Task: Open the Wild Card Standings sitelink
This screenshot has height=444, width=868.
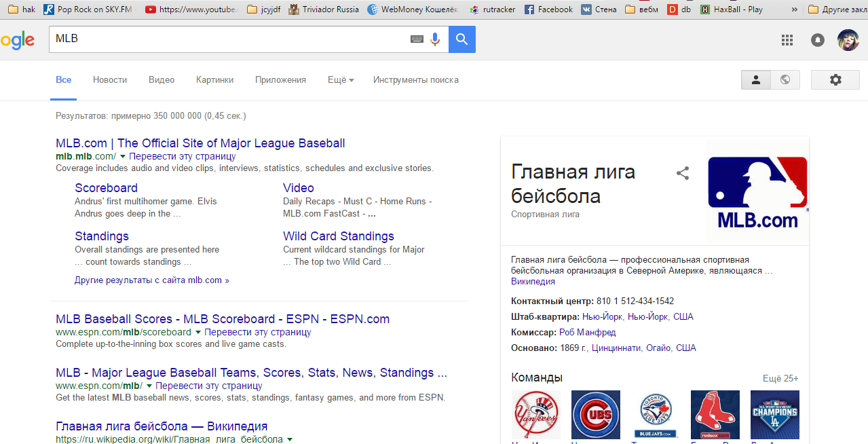Action: tap(338, 236)
